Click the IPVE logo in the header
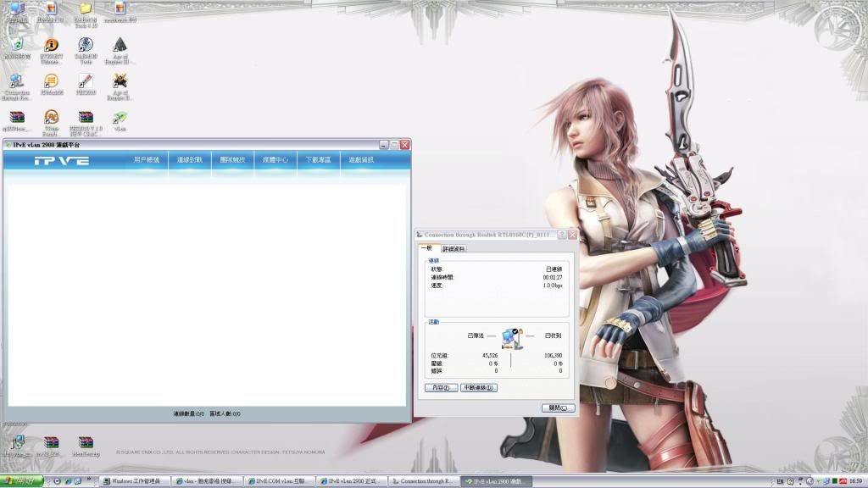The width and height of the screenshot is (868, 488). [x=61, y=160]
